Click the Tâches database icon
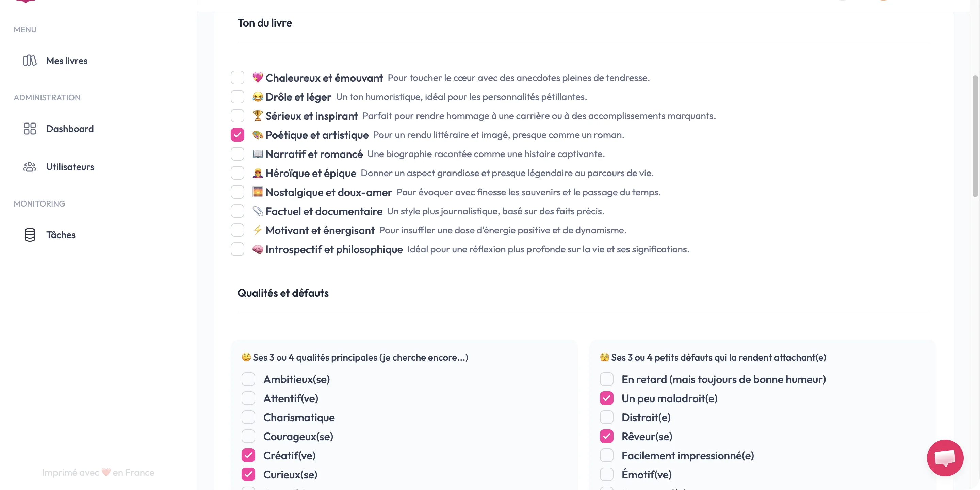Screen dimensions: 980x490 point(30,235)
